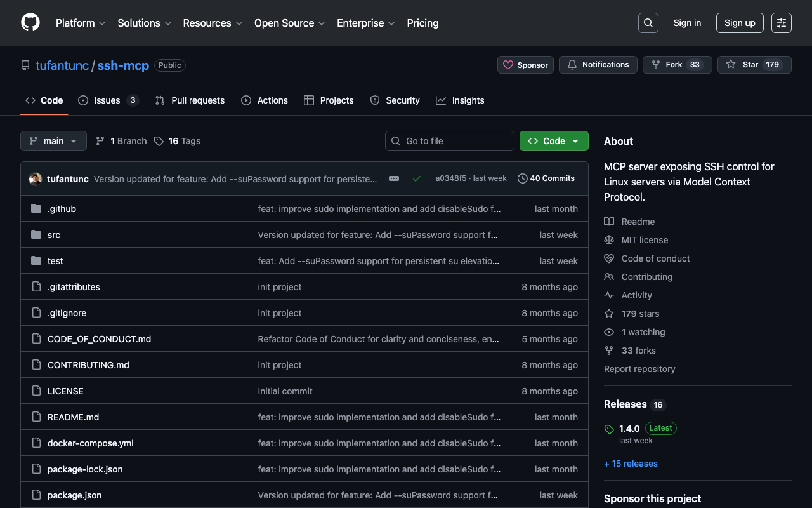The width and height of the screenshot is (812, 508).
Task: Open the package.json file
Action: pos(74,495)
